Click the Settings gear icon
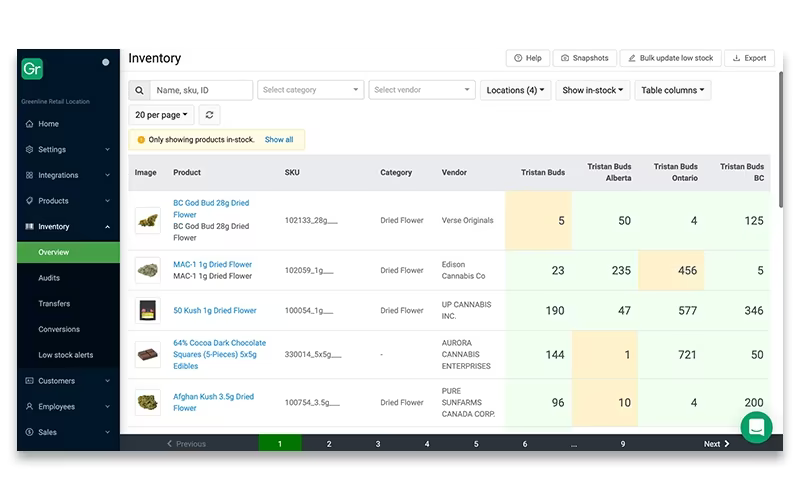Viewport: 800px width, 500px height. click(x=29, y=149)
